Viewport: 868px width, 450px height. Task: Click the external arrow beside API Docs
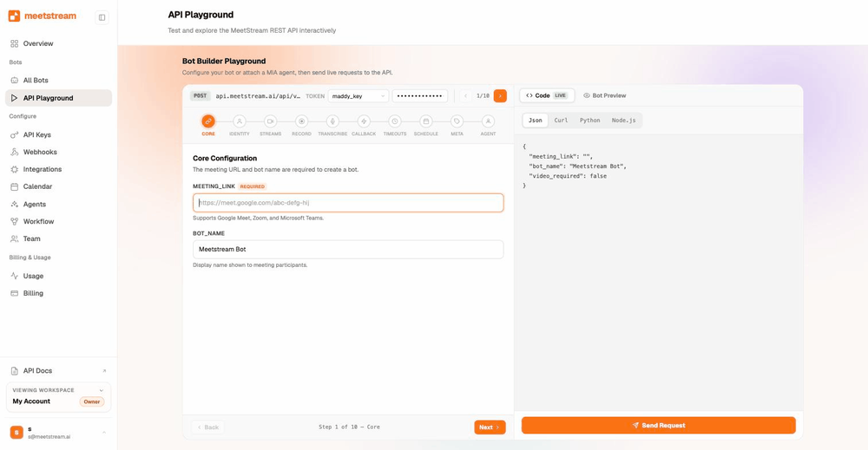[104, 371]
